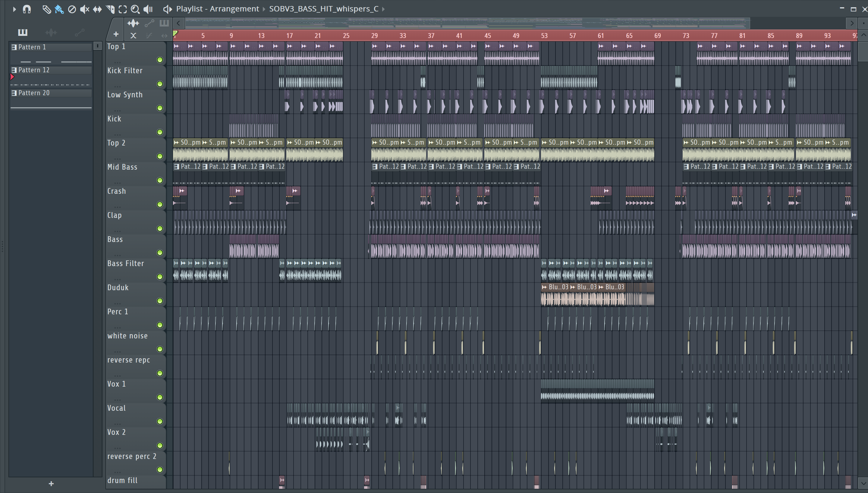The width and height of the screenshot is (868, 493).
Task: Select the Slip tool
Action: [97, 9]
